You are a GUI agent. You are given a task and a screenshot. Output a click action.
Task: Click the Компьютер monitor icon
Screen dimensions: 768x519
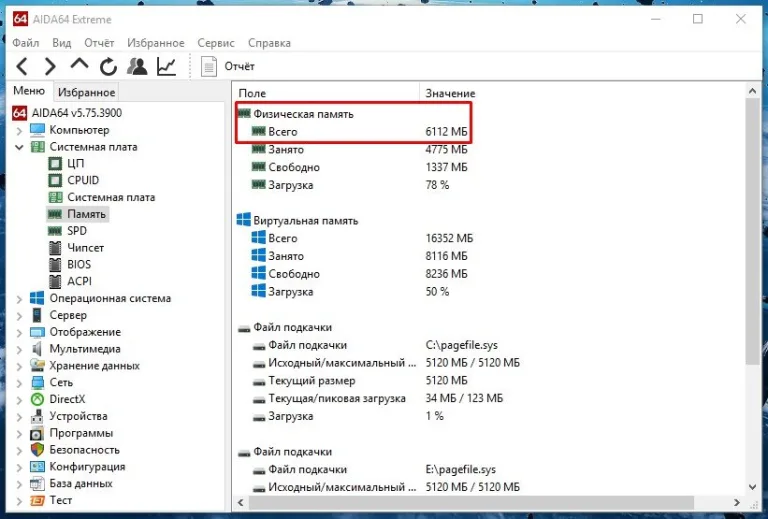(x=38, y=130)
